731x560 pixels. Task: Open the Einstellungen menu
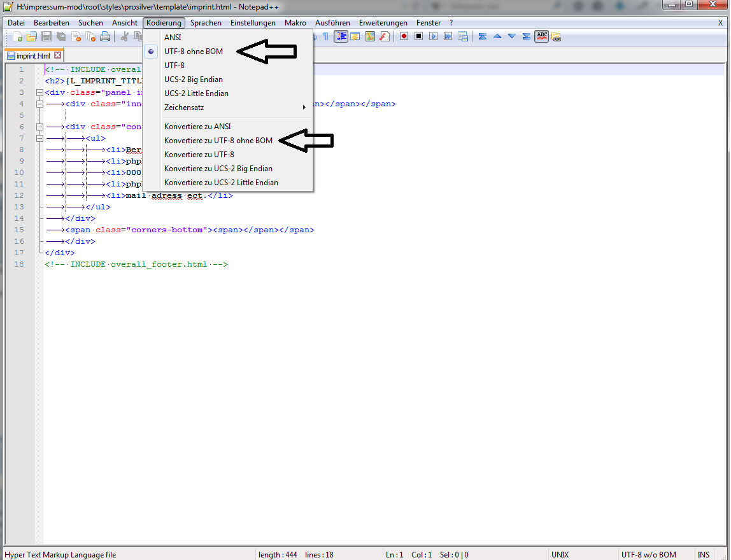point(253,23)
